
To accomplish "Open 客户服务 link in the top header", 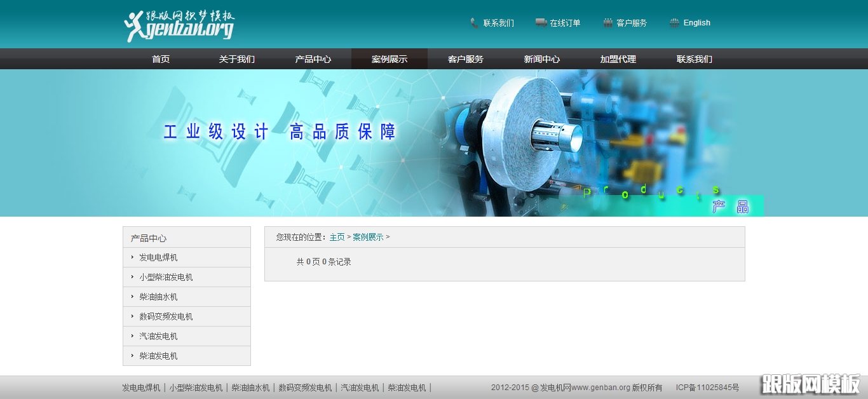I will coord(632,23).
